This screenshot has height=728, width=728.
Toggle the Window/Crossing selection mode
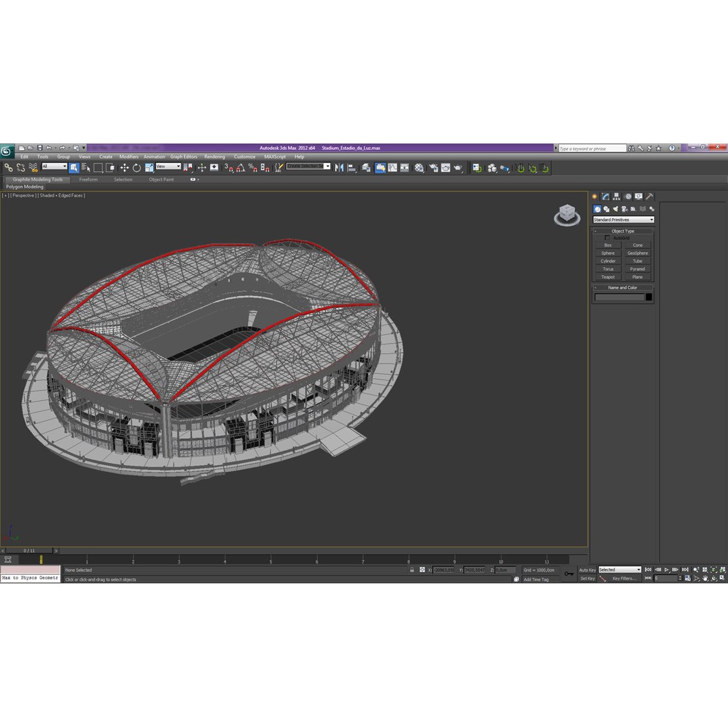click(x=111, y=168)
